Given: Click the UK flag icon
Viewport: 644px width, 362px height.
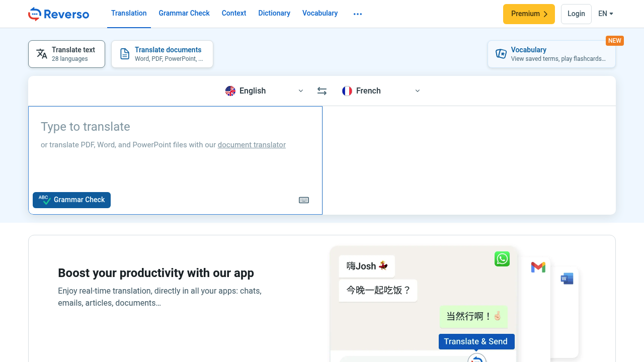Looking at the screenshot, I should [x=230, y=91].
